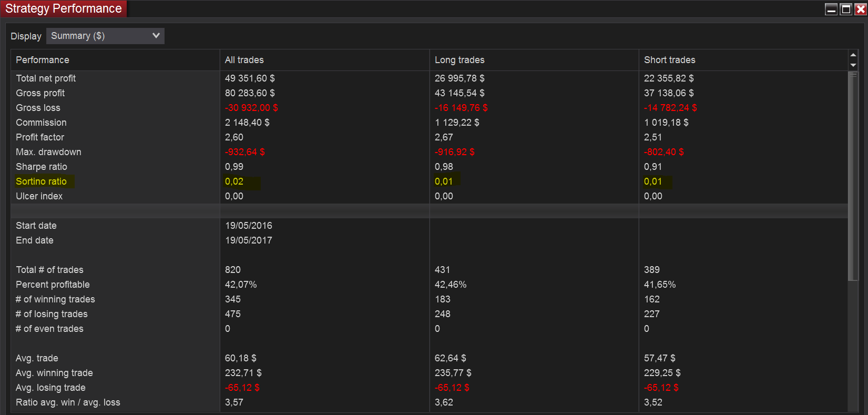The width and height of the screenshot is (868, 415).
Task: Maximize the Strategy Performance window
Action: coord(846,9)
